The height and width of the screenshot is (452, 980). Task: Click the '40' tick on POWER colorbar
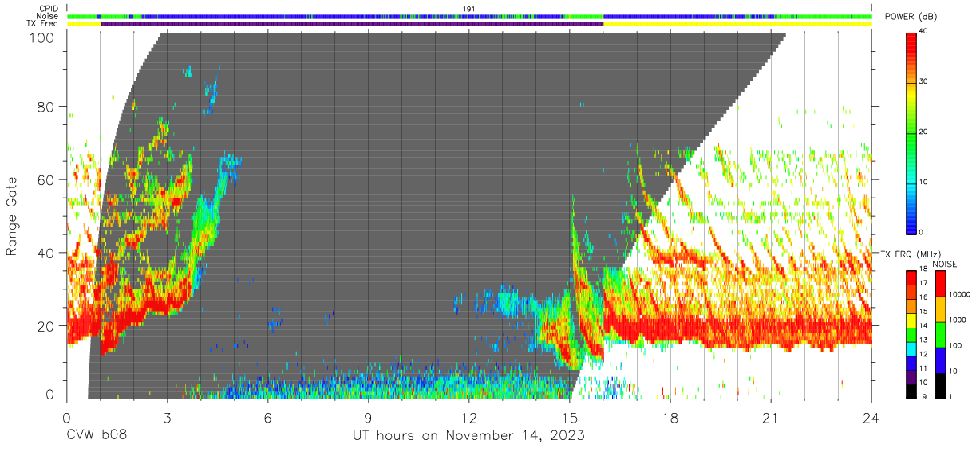923,31
